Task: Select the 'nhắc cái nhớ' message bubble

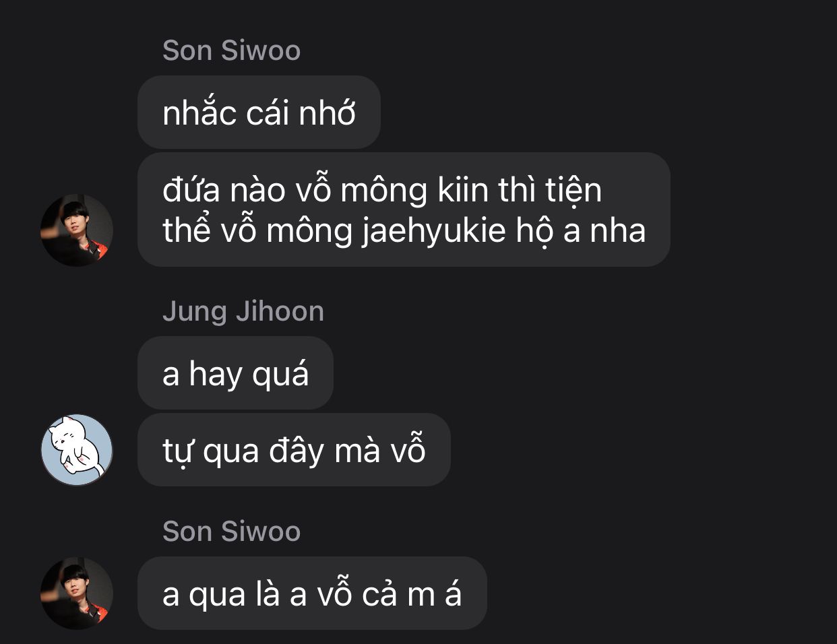Action: point(259,112)
